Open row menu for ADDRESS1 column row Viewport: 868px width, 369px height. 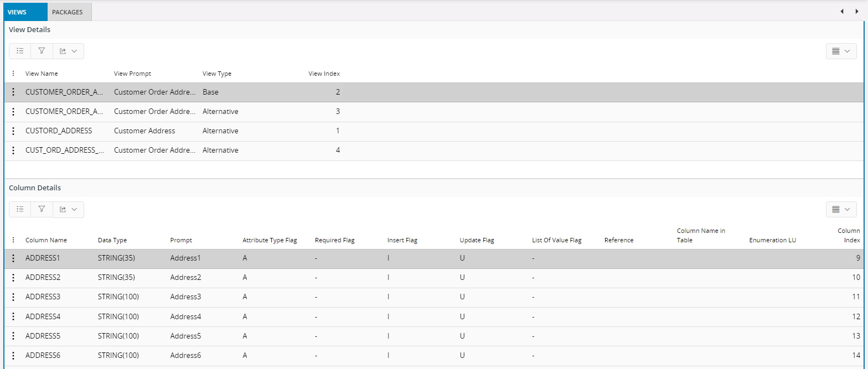coord(13,258)
